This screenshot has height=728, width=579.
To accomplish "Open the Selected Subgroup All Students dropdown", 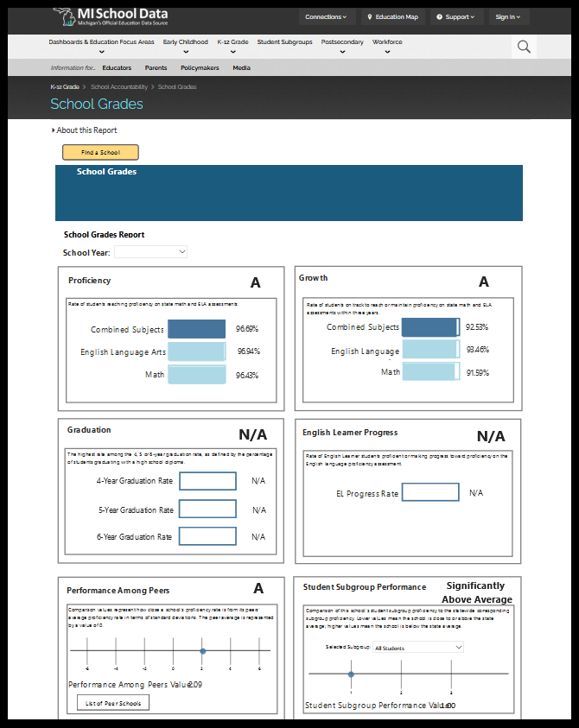I will [x=418, y=647].
